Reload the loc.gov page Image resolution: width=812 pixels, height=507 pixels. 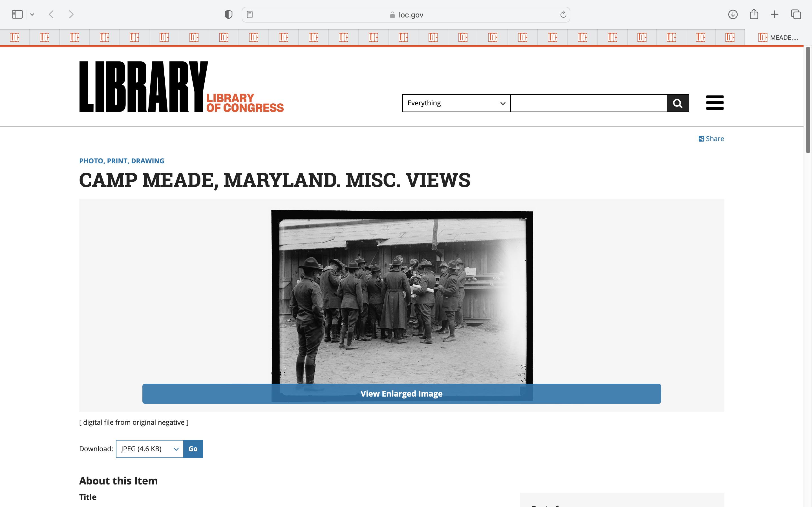click(563, 14)
